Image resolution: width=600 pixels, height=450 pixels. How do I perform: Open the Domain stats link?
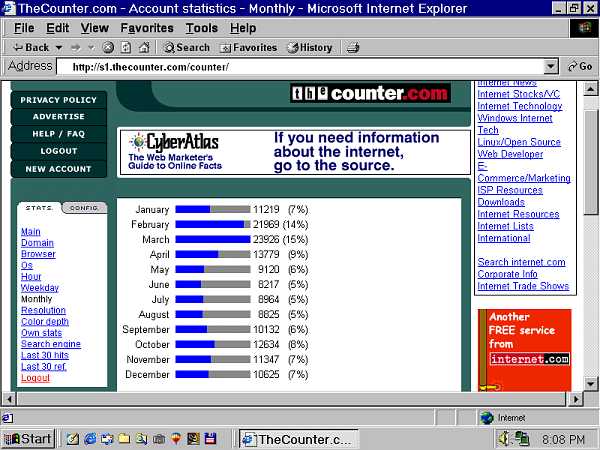coord(37,243)
